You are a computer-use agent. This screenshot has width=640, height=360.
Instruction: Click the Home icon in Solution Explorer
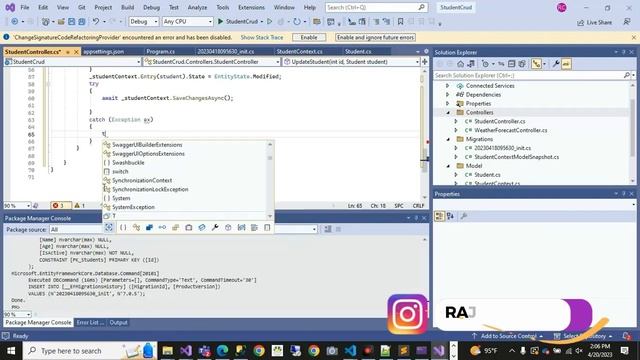click(460, 64)
